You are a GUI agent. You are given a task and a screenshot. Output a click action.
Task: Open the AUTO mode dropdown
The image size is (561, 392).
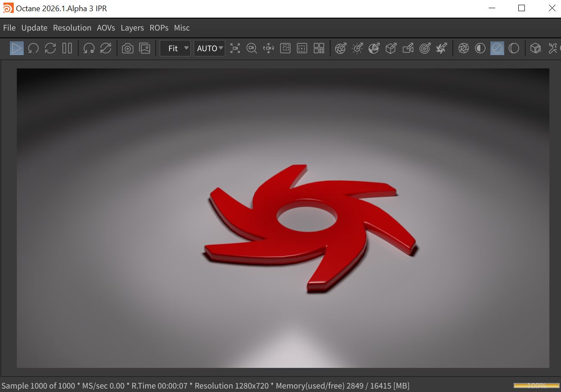click(210, 48)
